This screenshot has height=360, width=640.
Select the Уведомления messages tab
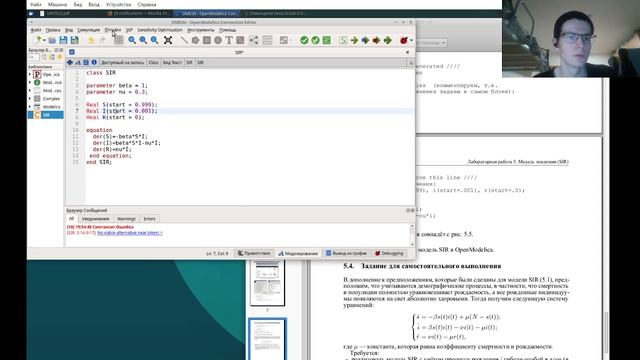(x=96, y=219)
